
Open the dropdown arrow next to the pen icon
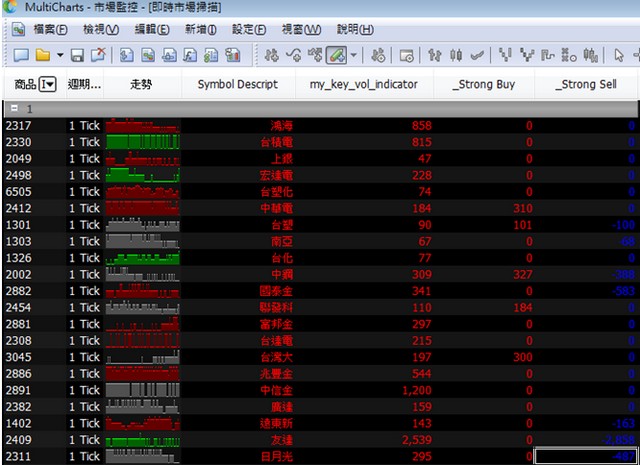(x=353, y=55)
